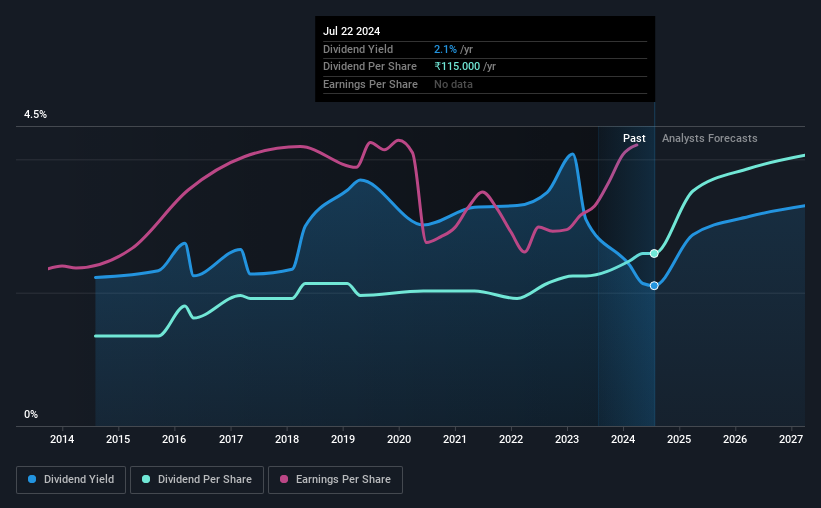Toggle the Dividend Per Share legend button
This screenshot has height=508, width=821.
(197, 480)
